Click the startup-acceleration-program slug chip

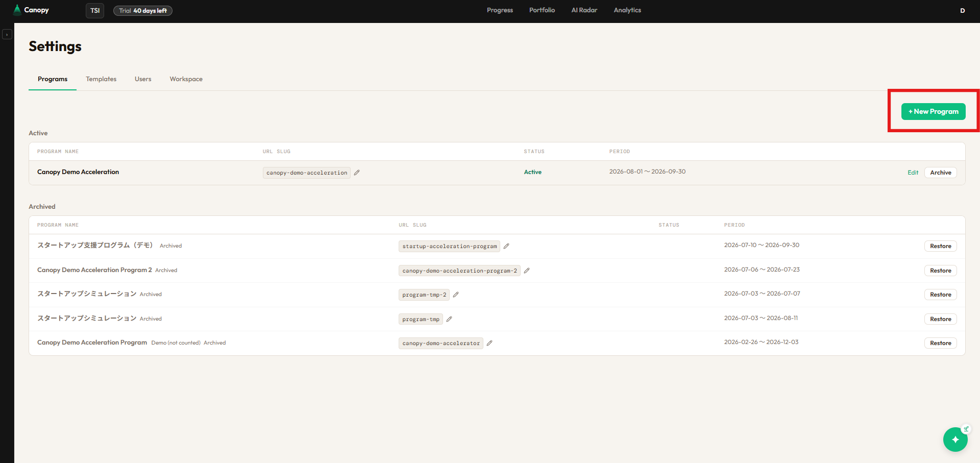450,246
